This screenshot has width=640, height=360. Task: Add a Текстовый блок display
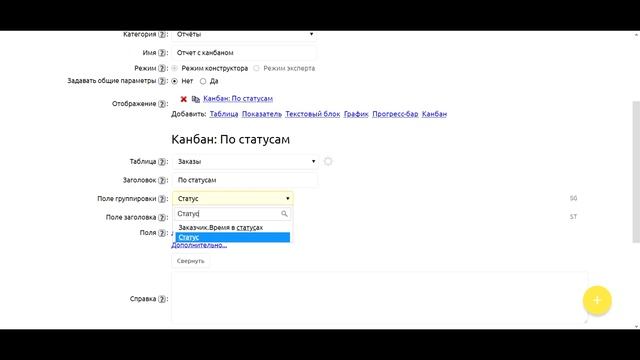[x=313, y=114]
